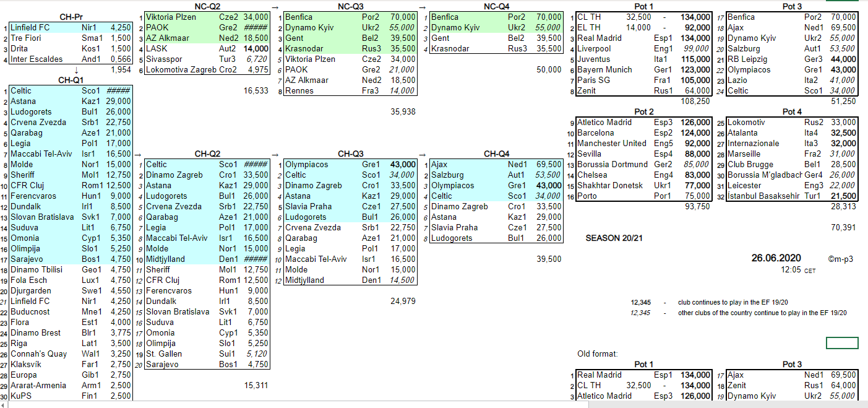
Task: Select the Juventus cell
Action: click(593, 59)
